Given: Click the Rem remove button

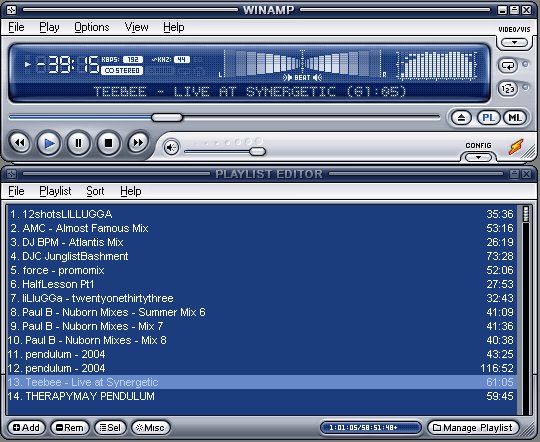Looking at the screenshot, I should (x=70, y=428).
